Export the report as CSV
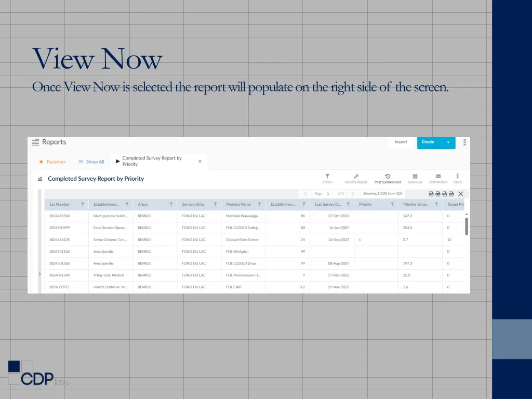Viewport: 532px width, 399px height. coord(431,193)
